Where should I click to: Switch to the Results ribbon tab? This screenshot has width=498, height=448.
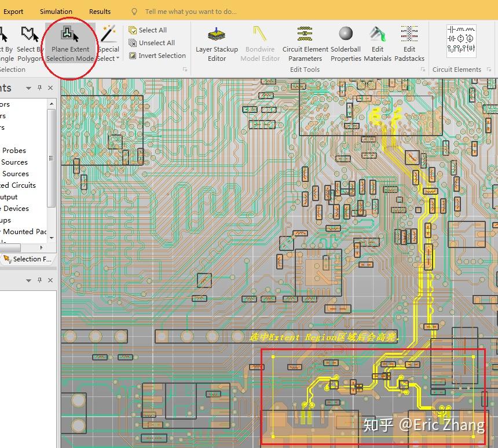click(x=100, y=12)
